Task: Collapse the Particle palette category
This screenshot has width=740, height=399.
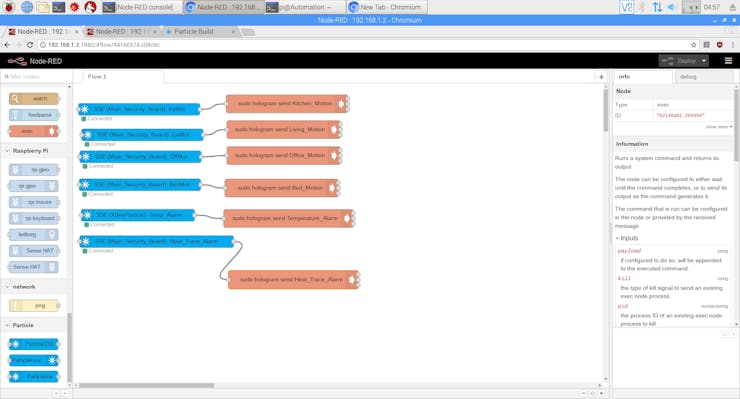Action: [8, 325]
